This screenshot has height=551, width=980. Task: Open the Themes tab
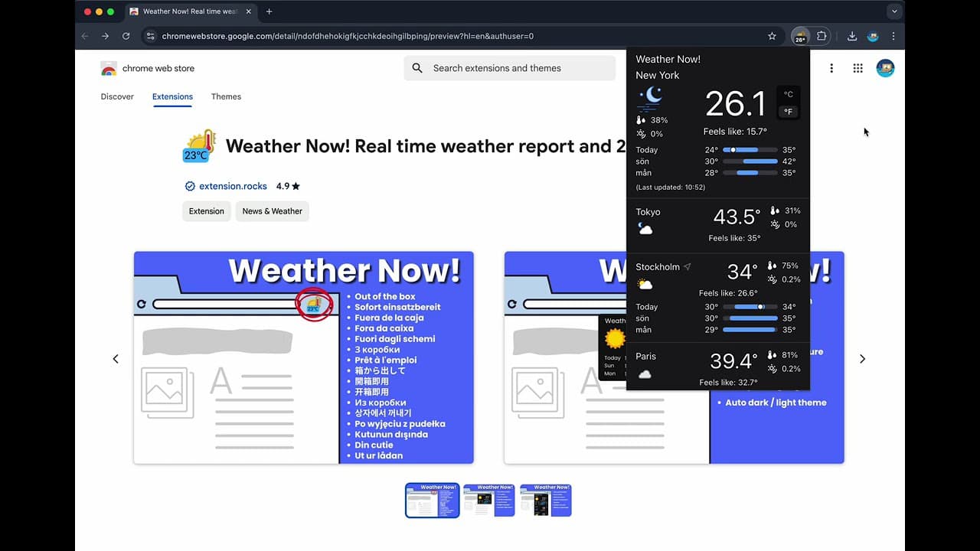pyautogui.click(x=226, y=96)
